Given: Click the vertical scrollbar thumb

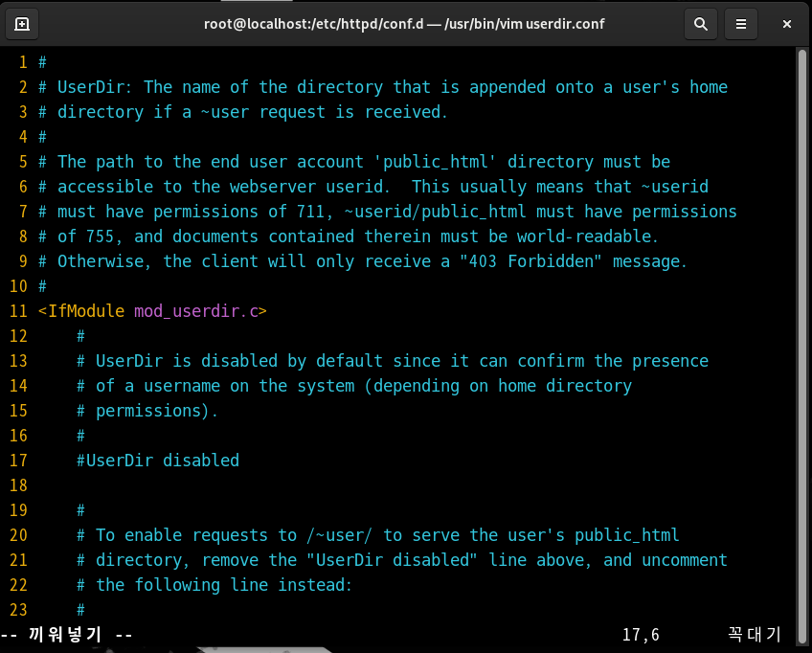Looking at the screenshot, I should [x=802, y=347].
